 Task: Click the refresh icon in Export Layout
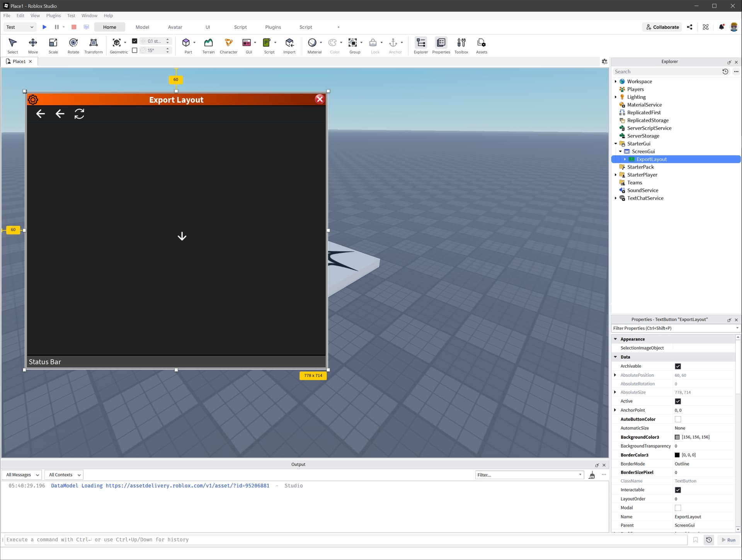pos(79,114)
